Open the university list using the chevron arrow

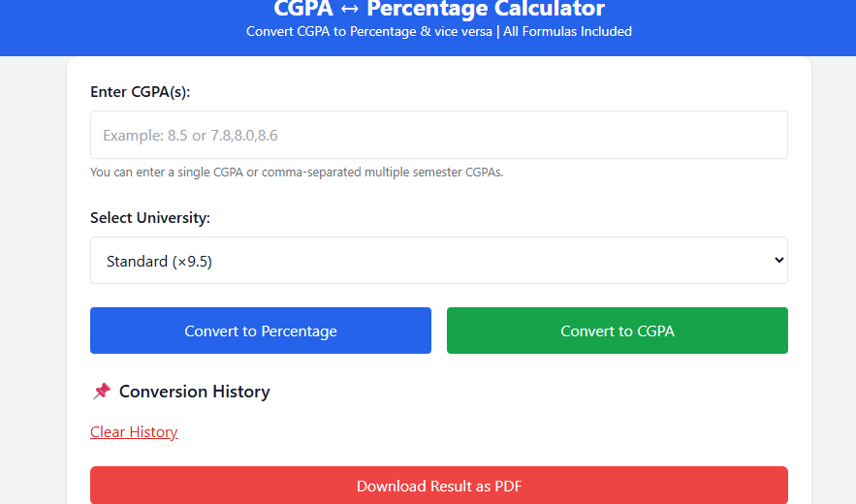click(x=779, y=261)
